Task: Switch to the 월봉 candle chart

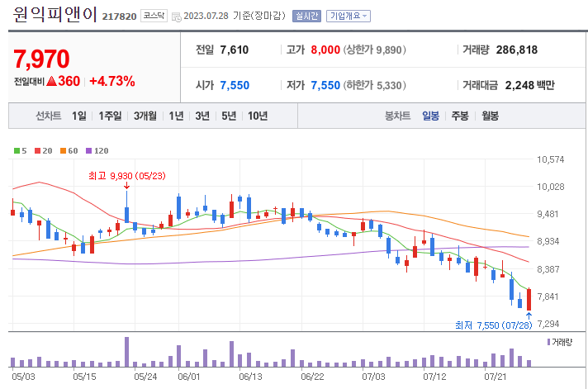Action: tap(490, 116)
